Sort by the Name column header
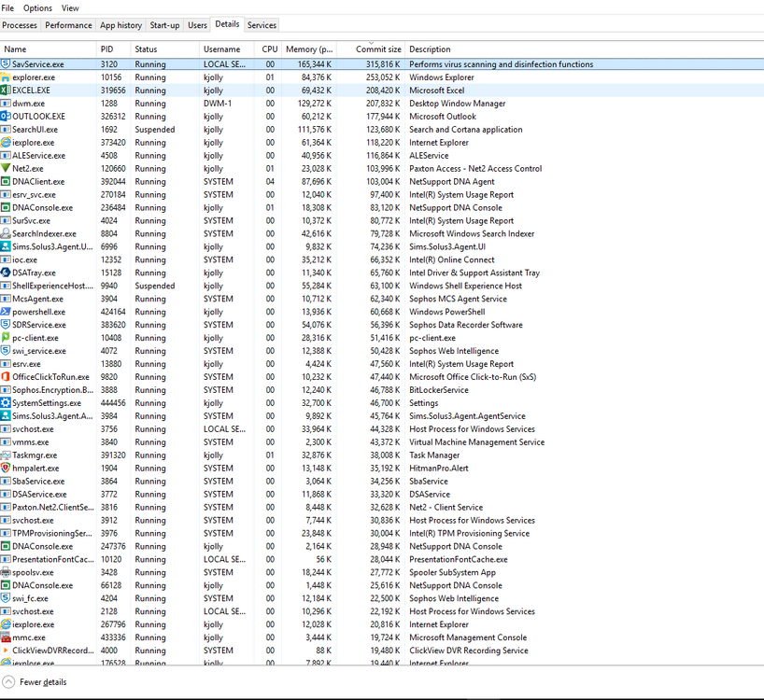The image size is (764, 700). [49, 49]
